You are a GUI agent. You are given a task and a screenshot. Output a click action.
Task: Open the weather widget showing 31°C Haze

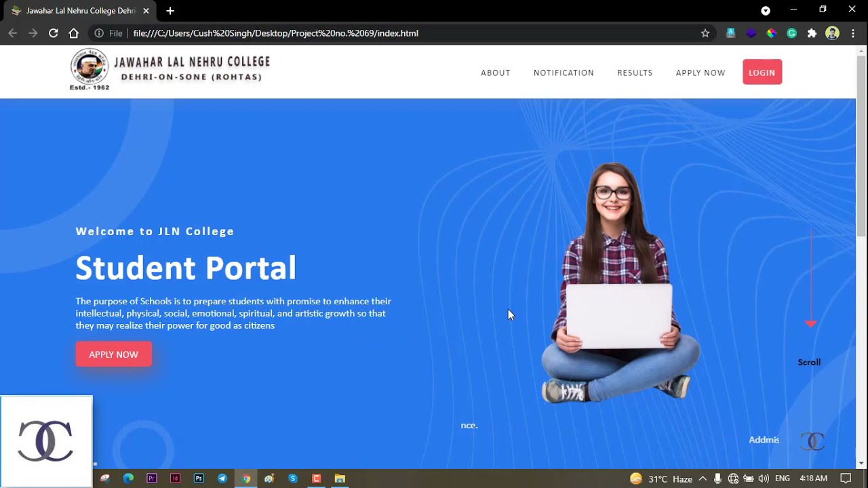click(661, 479)
